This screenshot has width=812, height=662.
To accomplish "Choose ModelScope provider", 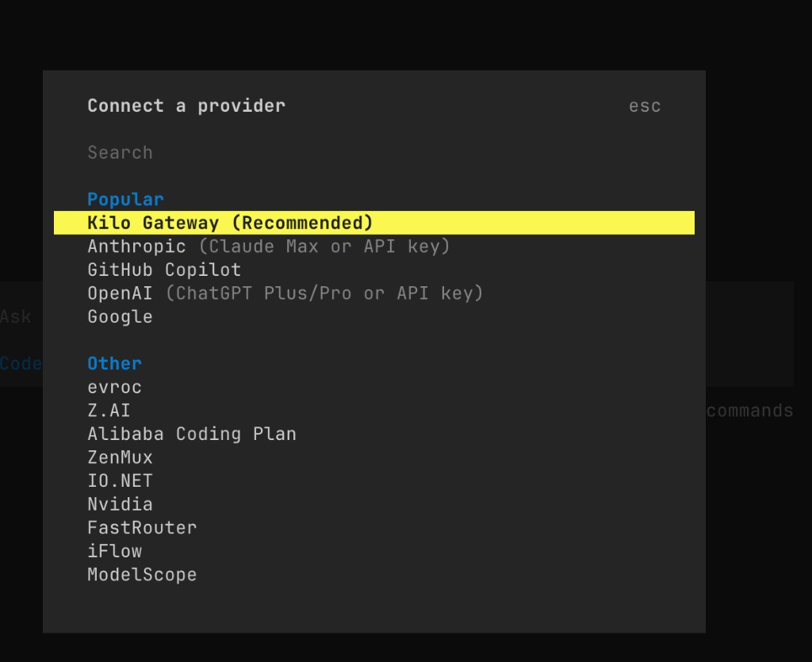I will (374, 575).
